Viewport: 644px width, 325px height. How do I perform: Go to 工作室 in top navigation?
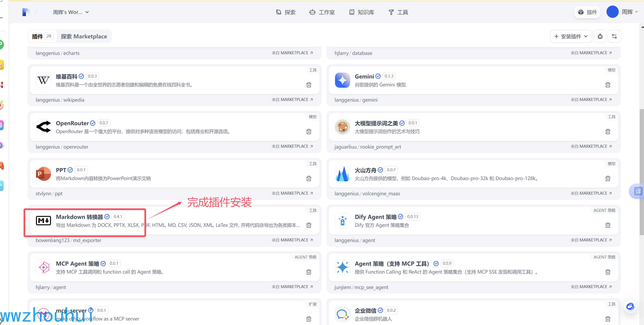click(x=322, y=12)
